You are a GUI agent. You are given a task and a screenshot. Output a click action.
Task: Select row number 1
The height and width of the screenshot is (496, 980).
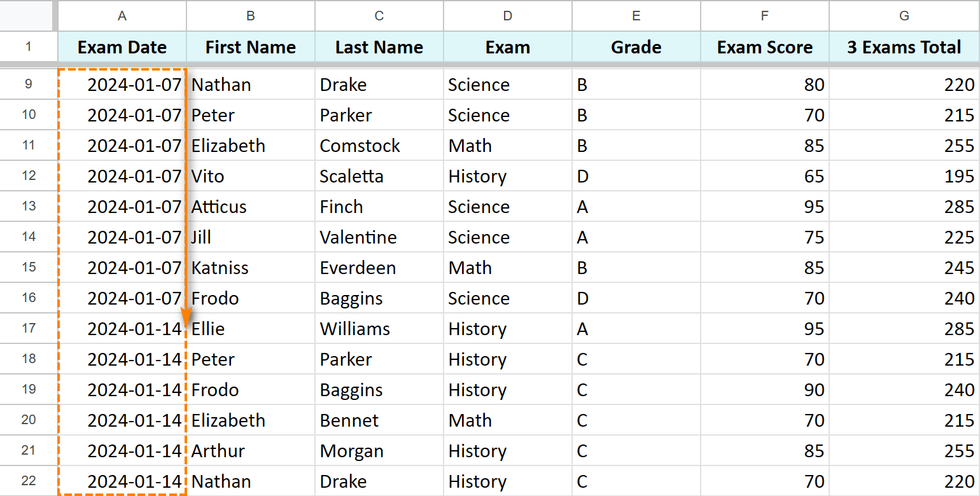29,46
